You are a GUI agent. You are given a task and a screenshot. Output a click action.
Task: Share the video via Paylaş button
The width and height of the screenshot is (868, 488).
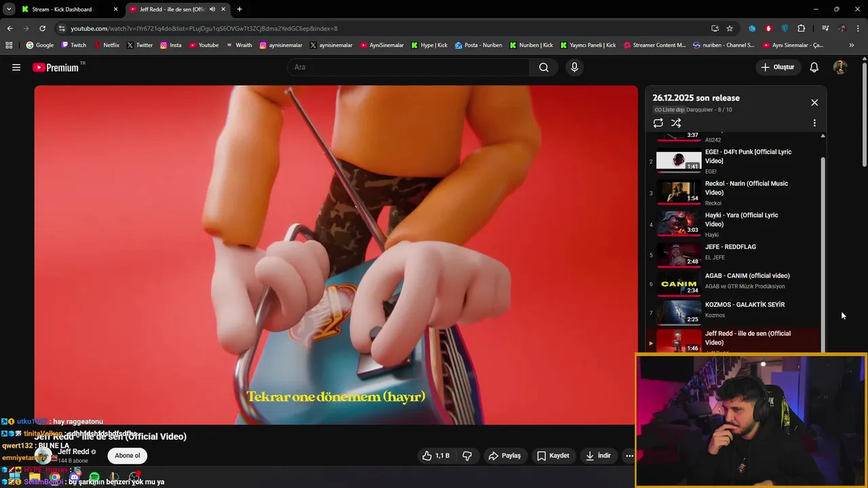(505, 455)
